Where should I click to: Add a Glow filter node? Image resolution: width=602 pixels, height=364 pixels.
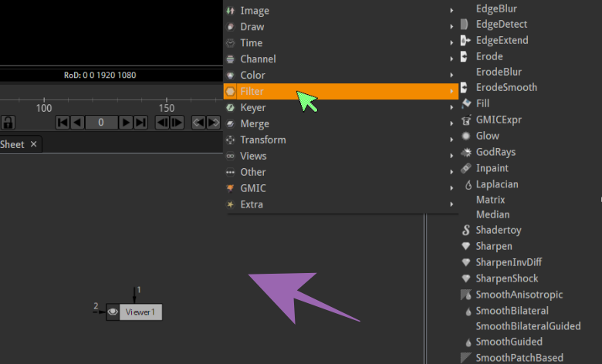(x=487, y=136)
